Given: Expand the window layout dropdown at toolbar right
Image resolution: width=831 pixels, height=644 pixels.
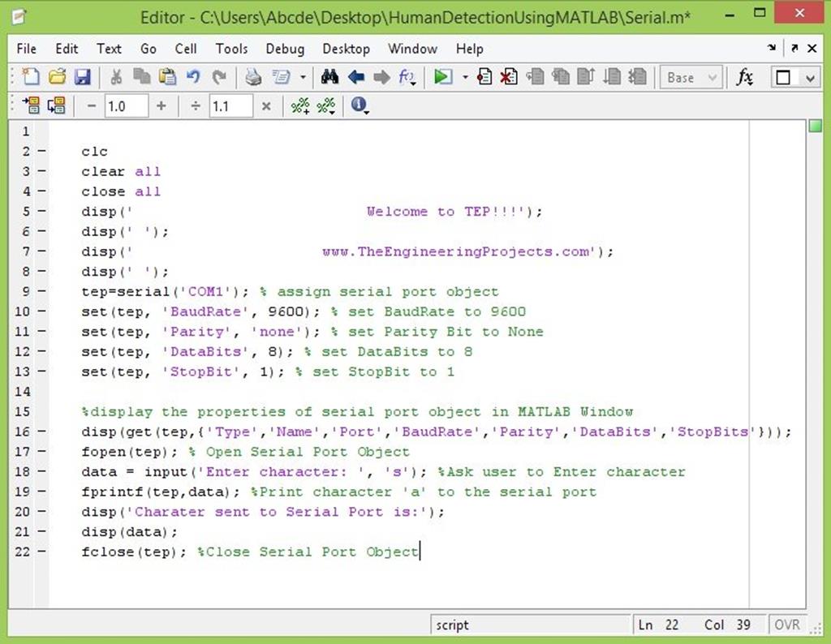Looking at the screenshot, I should (809, 77).
